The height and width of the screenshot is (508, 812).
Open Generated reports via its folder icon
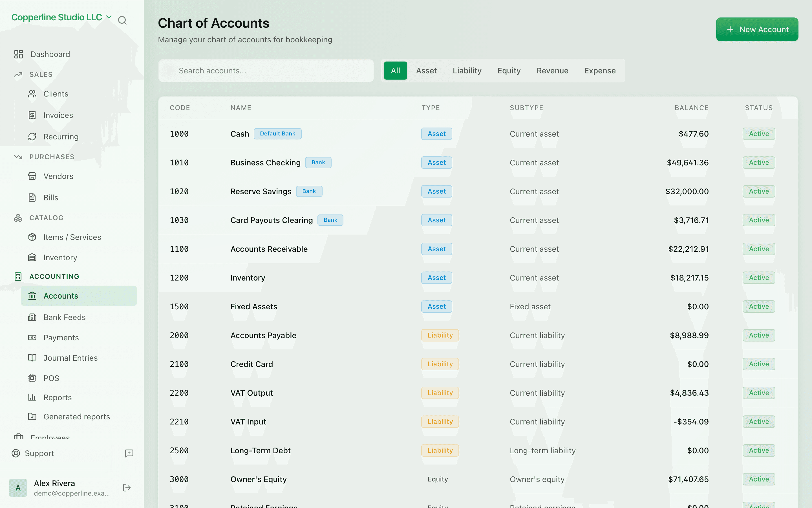click(x=32, y=417)
